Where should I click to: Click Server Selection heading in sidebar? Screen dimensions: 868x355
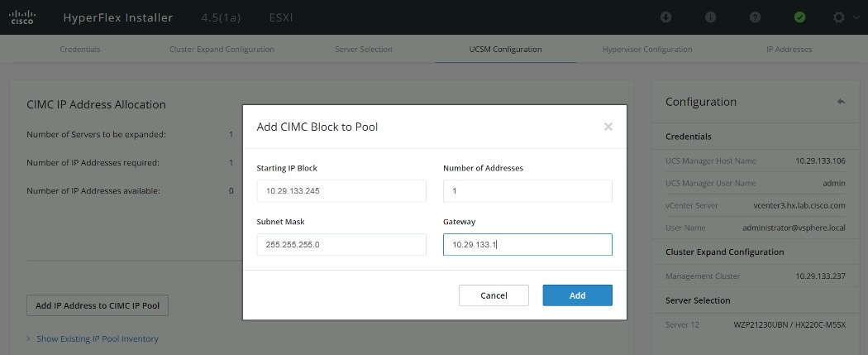pos(698,300)
